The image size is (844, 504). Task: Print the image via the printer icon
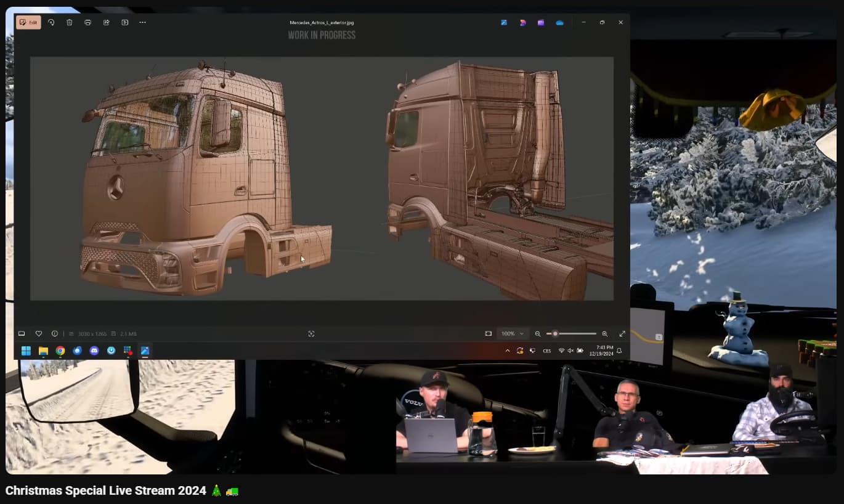click(x=88, y=22)
